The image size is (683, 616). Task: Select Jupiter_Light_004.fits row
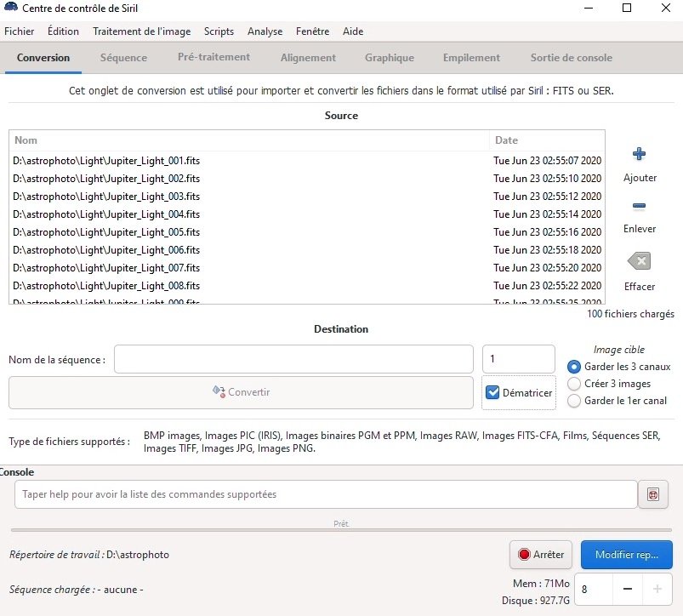click(307, 214)
